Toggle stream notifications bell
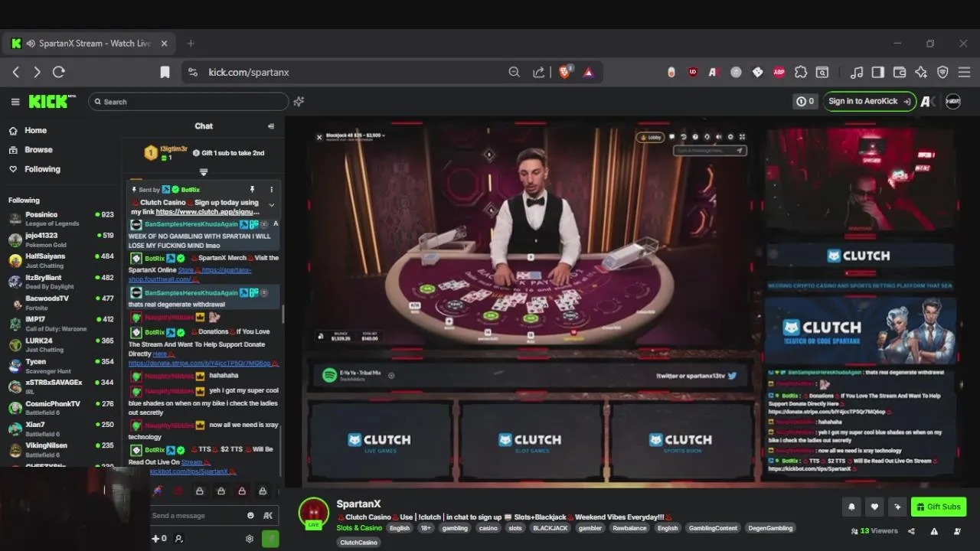980x551 pixels. tap(851, 507)
